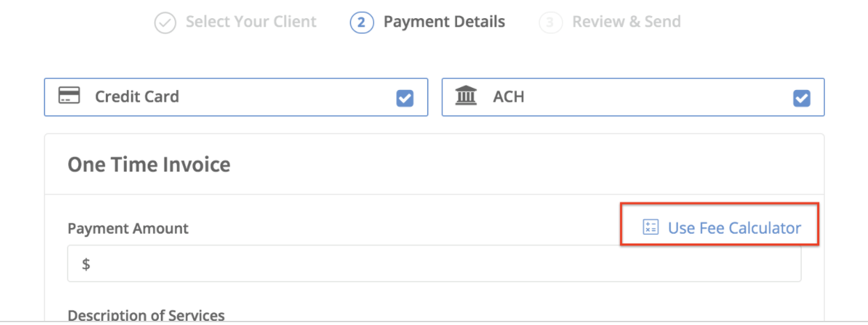Click the fee calculator icon
The image size is (868, 325).
(651, 227)
